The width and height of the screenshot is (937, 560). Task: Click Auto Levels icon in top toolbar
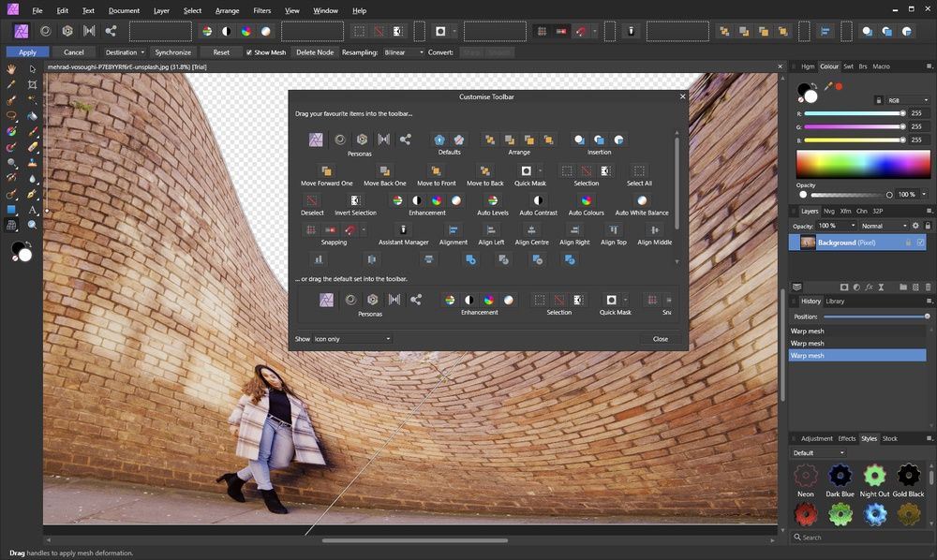pyautogui.click(x=207, y=31)
